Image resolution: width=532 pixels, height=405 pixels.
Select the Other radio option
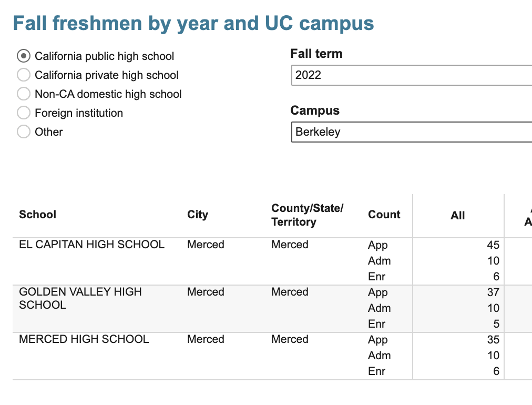(24, 131)
